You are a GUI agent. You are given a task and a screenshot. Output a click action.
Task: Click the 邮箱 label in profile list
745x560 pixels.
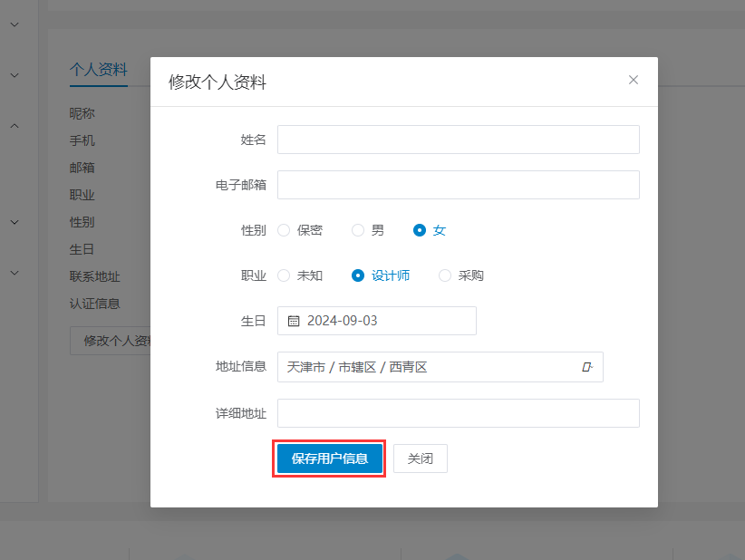pos(82,168)
